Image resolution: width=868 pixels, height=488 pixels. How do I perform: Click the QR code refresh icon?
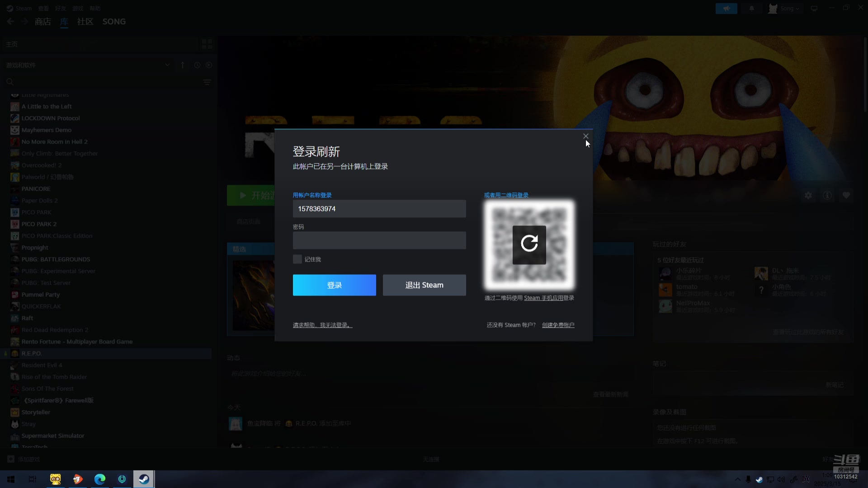529,244
